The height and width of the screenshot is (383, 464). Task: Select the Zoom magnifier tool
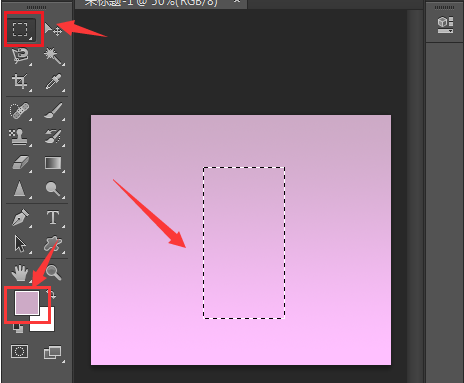point(53,273)
